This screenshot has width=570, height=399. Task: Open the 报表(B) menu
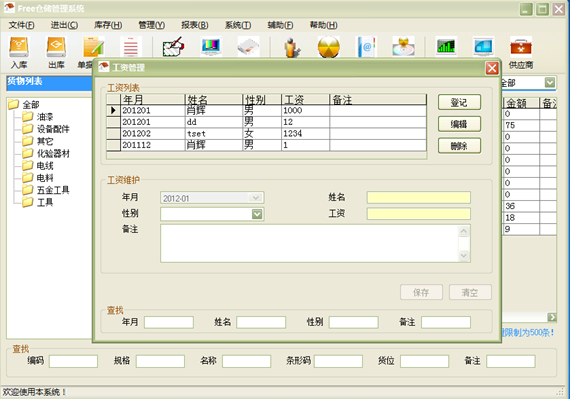tap(195, 25)
